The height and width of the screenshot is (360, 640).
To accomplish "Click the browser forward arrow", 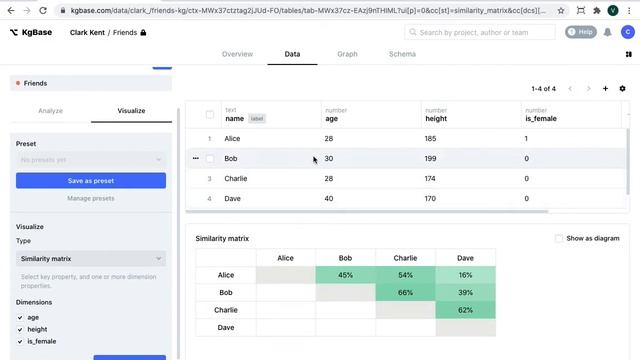I will (27, 11).
